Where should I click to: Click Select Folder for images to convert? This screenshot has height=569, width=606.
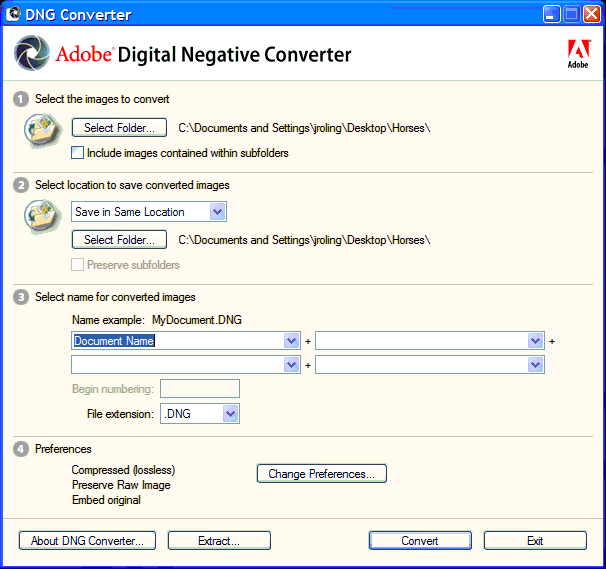click(119, 128)
